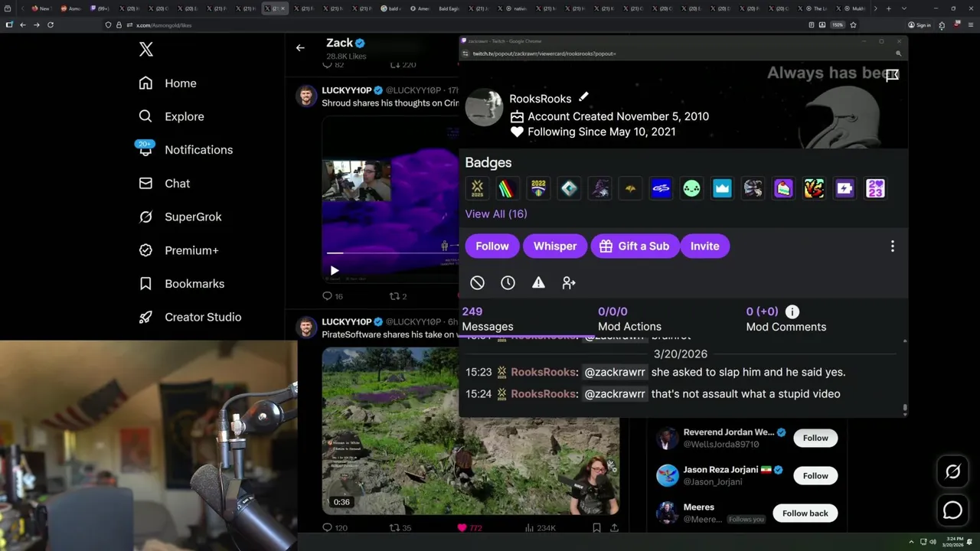Click the Invite button
980x551 pixels.
point(704,246)
